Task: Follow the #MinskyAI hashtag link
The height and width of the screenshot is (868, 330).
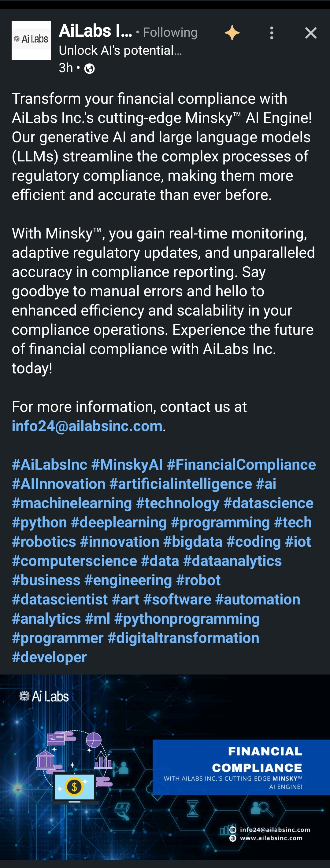Action: 127,465
